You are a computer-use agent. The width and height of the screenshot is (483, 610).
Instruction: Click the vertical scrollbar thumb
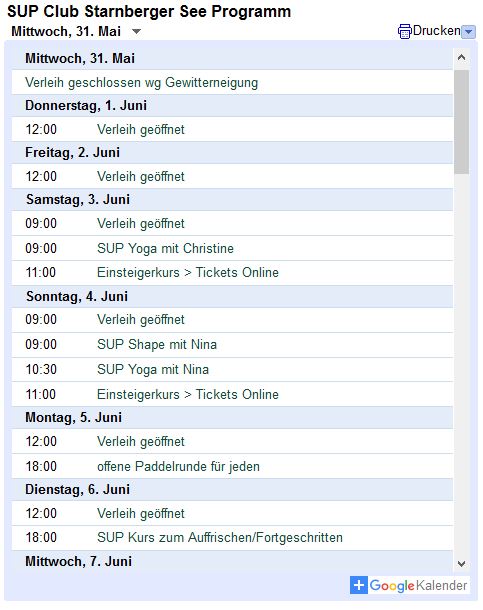[x=462, y=122]
